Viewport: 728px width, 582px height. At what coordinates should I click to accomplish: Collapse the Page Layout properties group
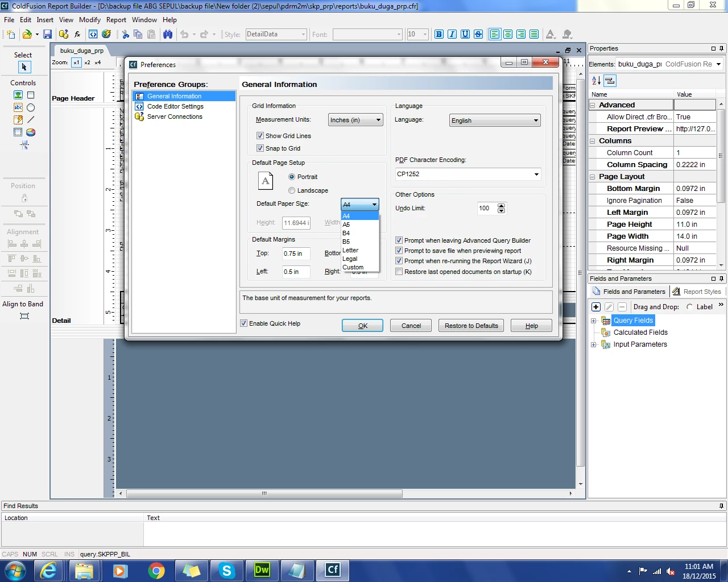(593, 177)
